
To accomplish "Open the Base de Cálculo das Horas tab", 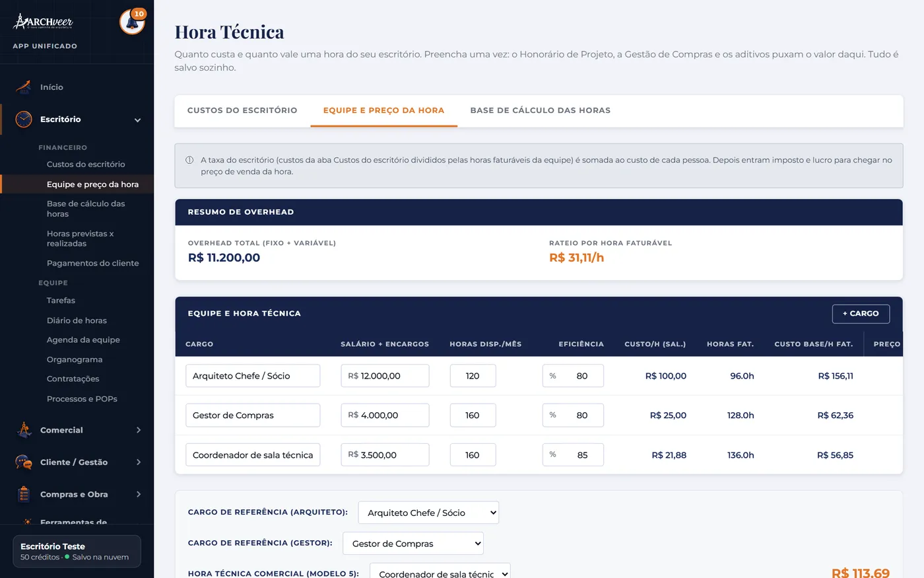I will pyautogui.click(x=540, y=110).
